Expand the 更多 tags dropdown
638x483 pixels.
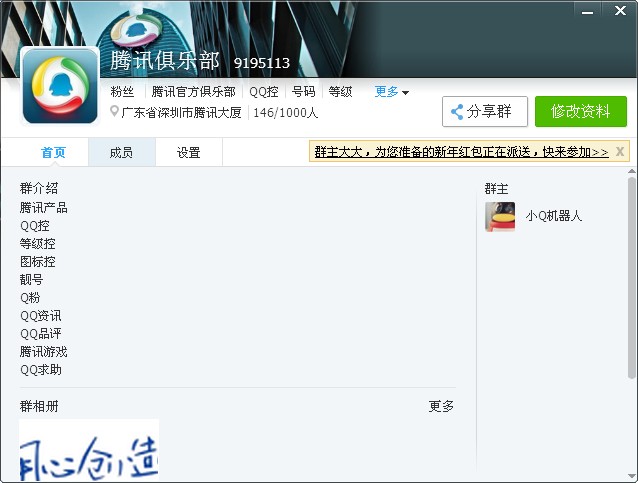[x=391, y=92]
